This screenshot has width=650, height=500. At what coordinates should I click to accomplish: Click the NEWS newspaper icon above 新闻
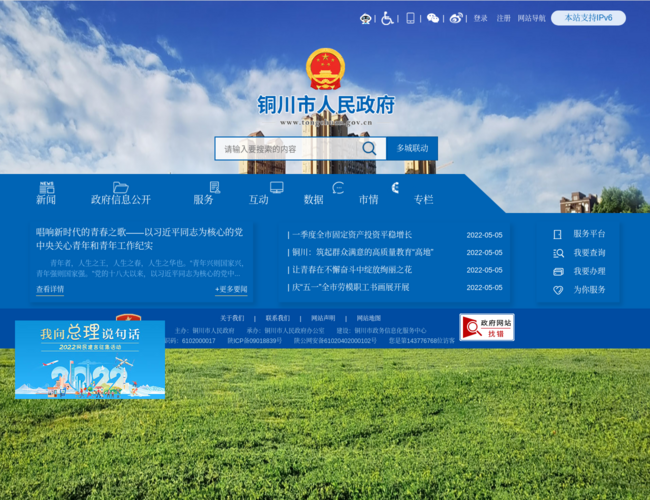(47, 187)
